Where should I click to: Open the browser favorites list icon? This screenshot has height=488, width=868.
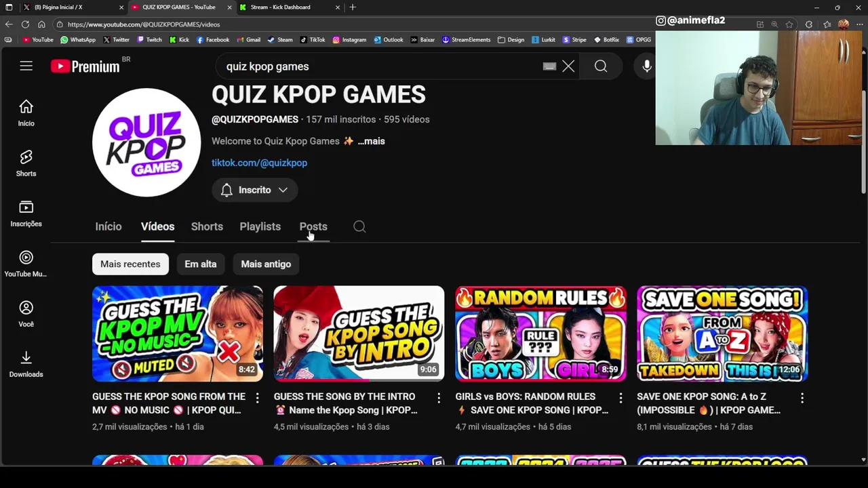827,24
